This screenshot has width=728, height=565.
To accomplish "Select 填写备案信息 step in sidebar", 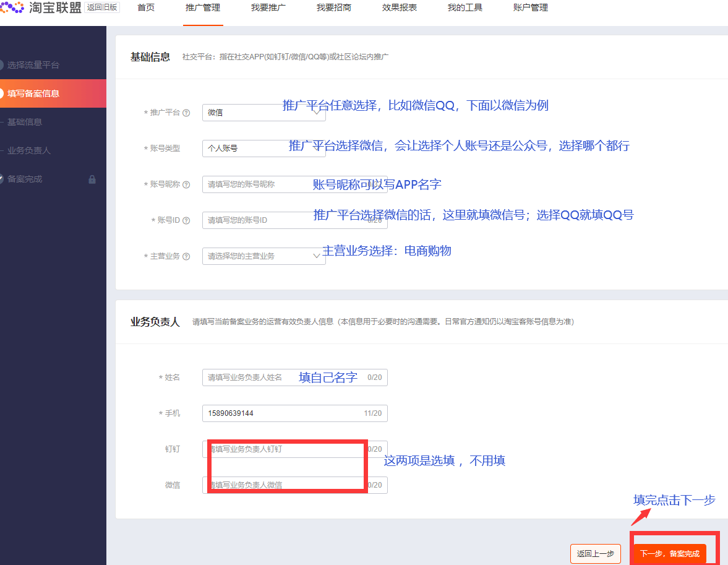I will click(x=53, y=93).
